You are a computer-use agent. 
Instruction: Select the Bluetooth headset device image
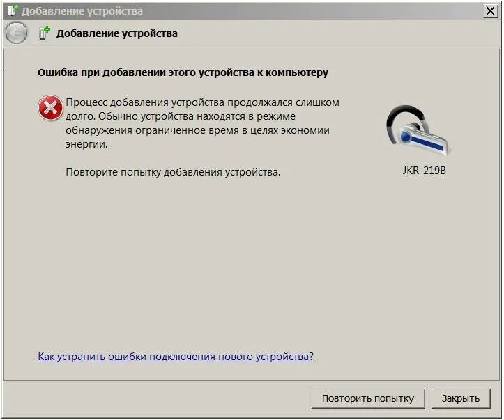tap(418, 130)
